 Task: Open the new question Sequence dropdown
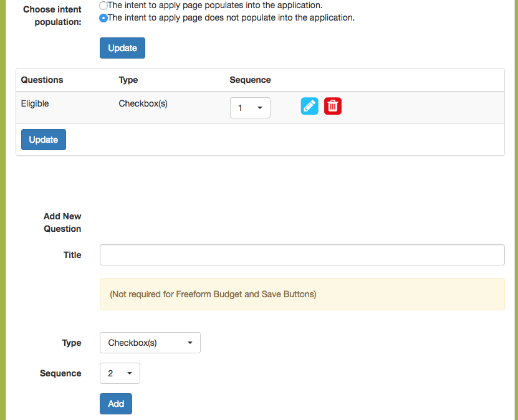click(120, 373)
